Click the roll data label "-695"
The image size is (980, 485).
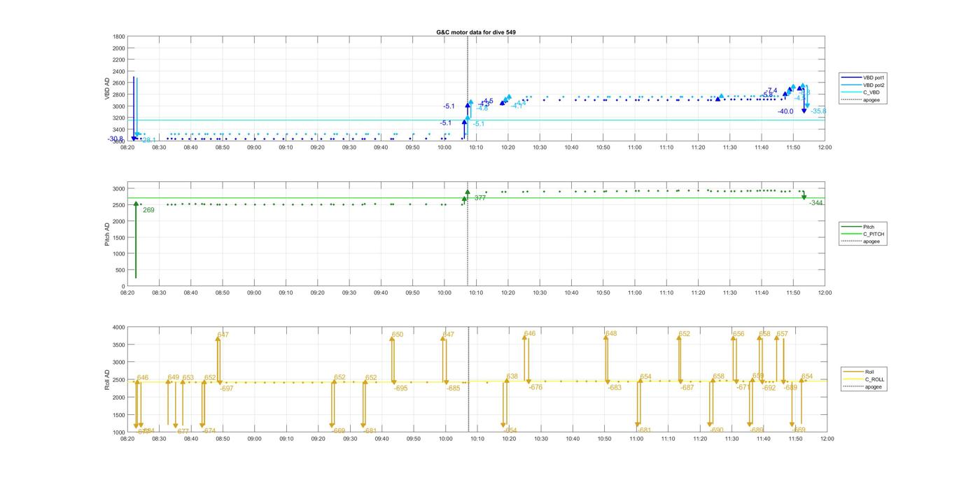pos(400,388)
